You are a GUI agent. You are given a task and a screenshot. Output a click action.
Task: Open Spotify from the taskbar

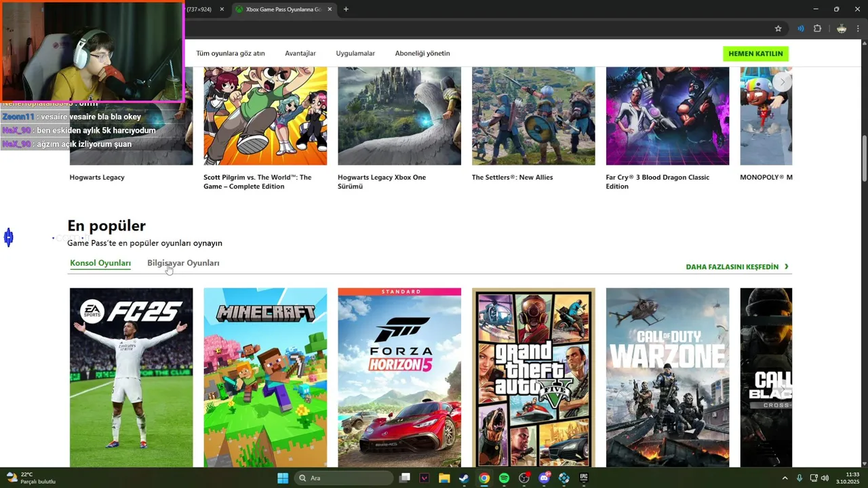(504, 478)
